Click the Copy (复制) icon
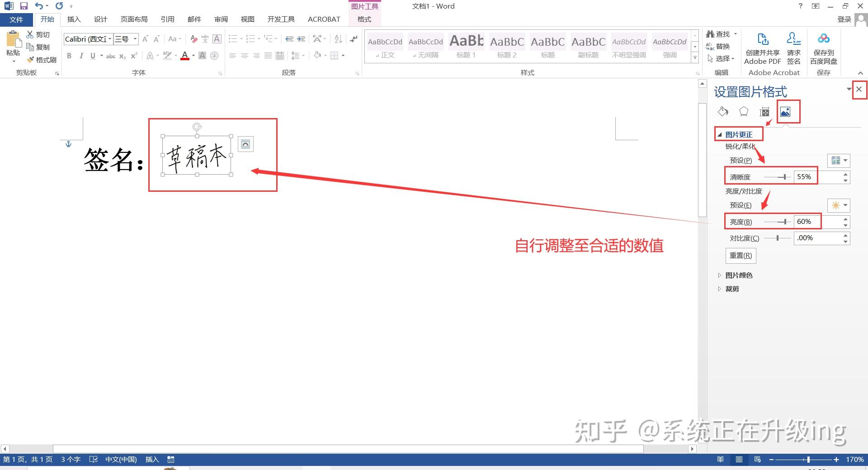This screenshot has width=868, height=470. [30, 47]
